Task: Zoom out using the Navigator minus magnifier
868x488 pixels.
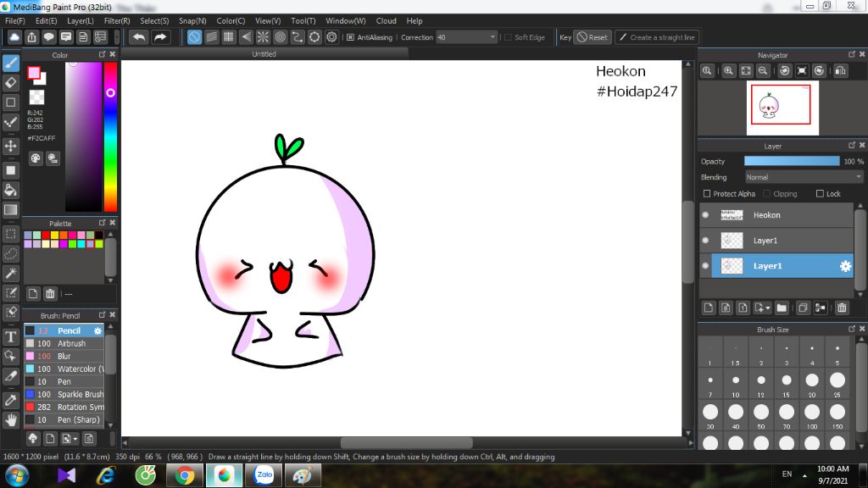Action: pyautogui.click(x=763, y=71)
